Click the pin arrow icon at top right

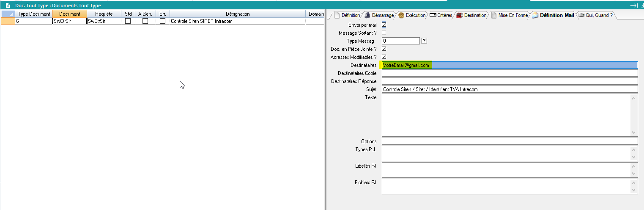coord(633,6)
